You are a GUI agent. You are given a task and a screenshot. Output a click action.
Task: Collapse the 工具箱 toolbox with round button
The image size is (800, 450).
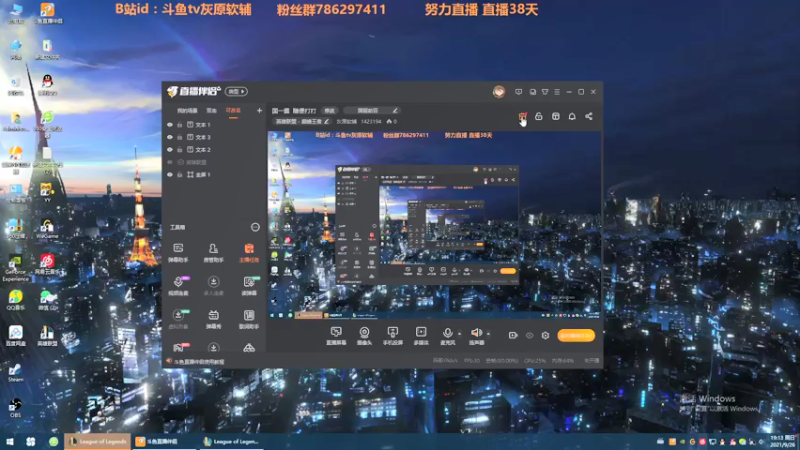click(255, 227)
